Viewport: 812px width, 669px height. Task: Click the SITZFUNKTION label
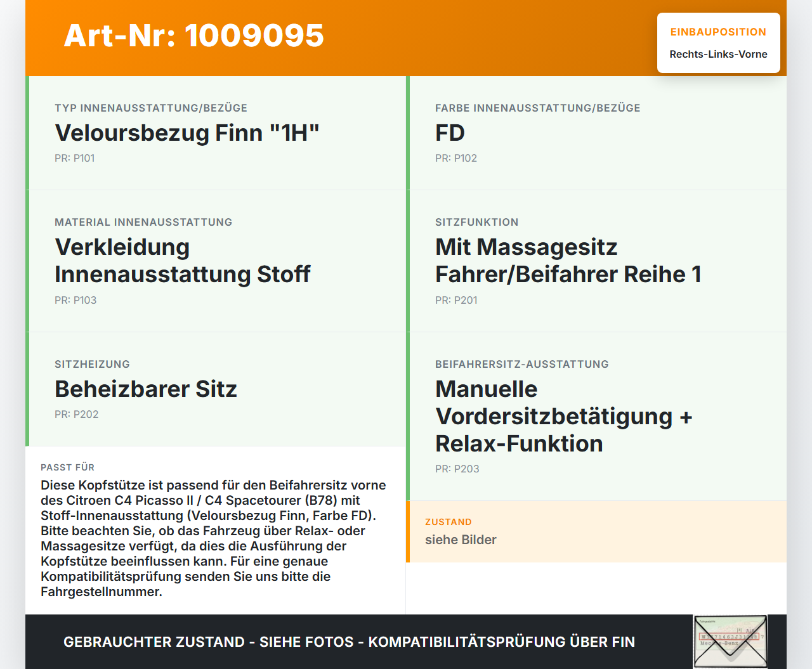click(477, 222)
